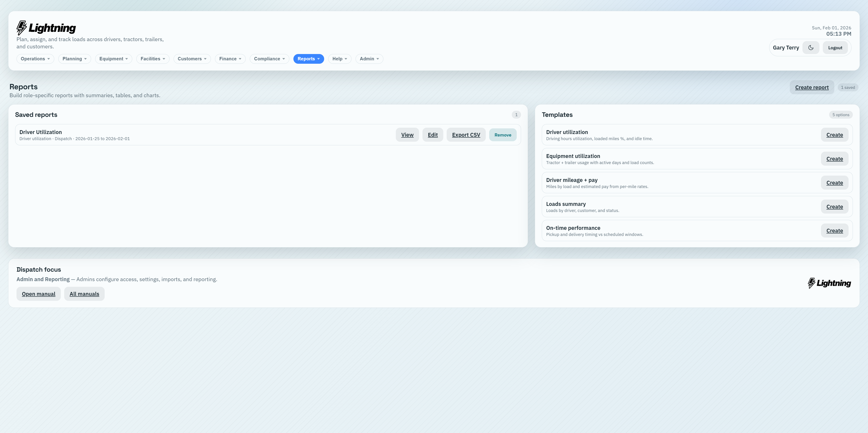
Task: Open the Facilities menu
Action: (153, 59)
